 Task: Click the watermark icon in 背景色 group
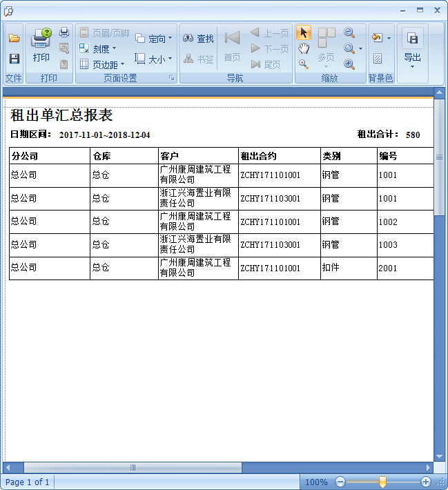[x=378, y=59]
